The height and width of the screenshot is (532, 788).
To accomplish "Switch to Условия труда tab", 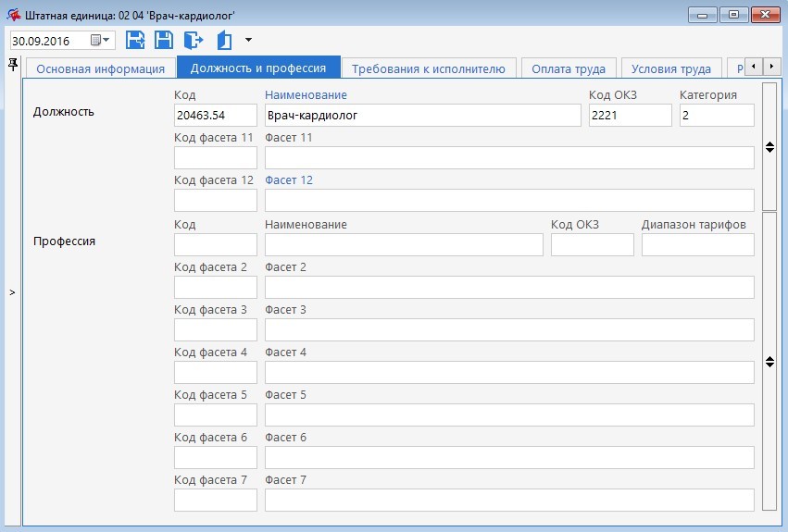I will coord(671,68).
